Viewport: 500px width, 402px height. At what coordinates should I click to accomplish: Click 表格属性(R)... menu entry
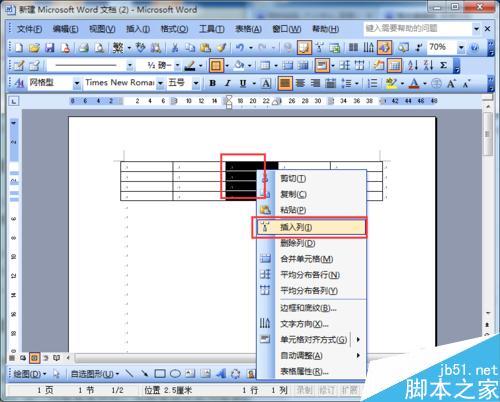pyautogui.click(x=311, y=371)
